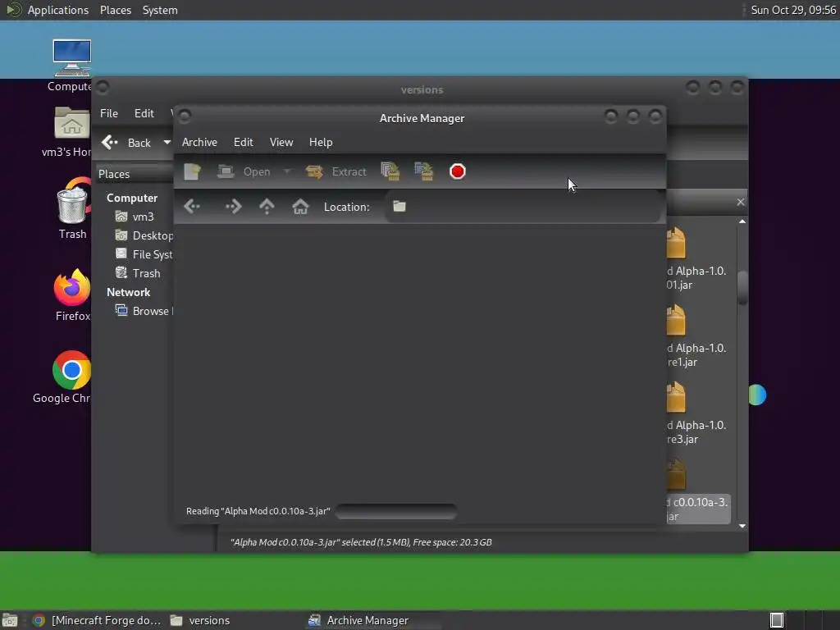Select File System in the Places sidebar
The image size is (840, 630).
(144, 254)
